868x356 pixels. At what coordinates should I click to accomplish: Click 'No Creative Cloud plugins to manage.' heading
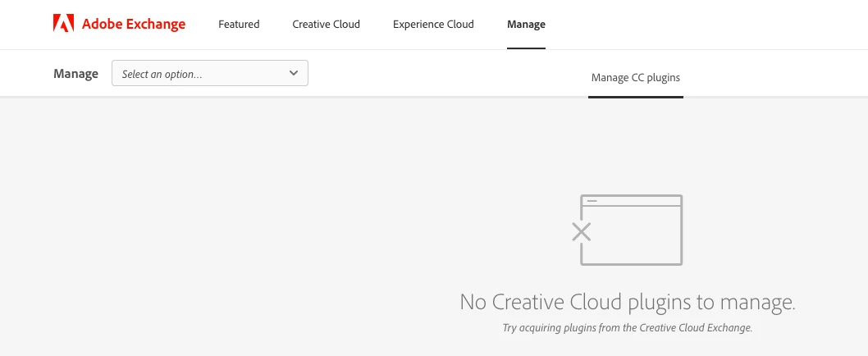pos(627,303)
